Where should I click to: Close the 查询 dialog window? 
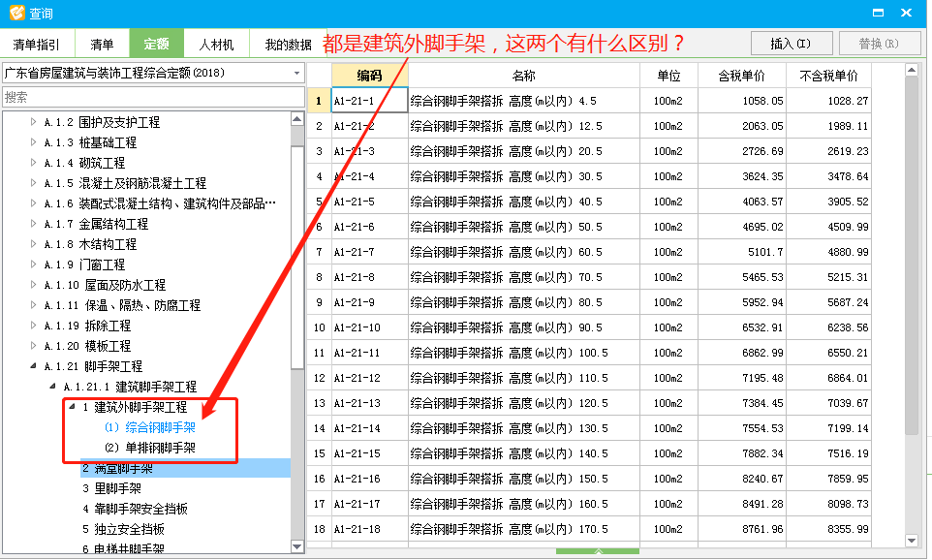click(907, 13)
